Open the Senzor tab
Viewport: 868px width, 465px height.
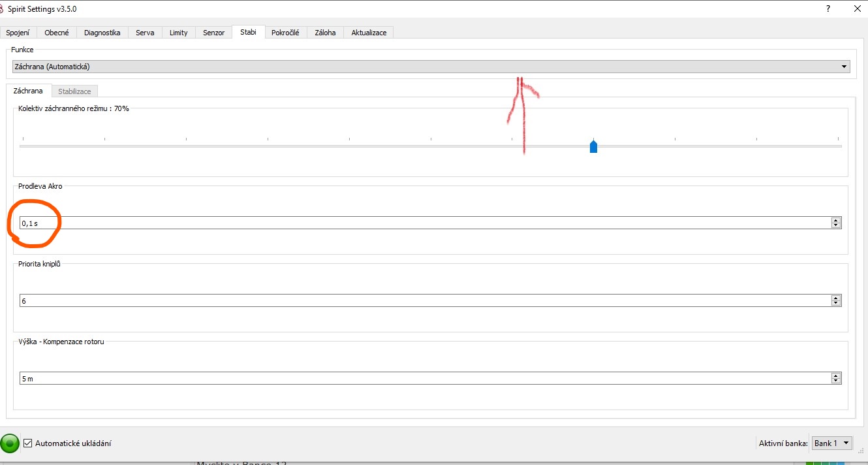click(x=213, y=33)
